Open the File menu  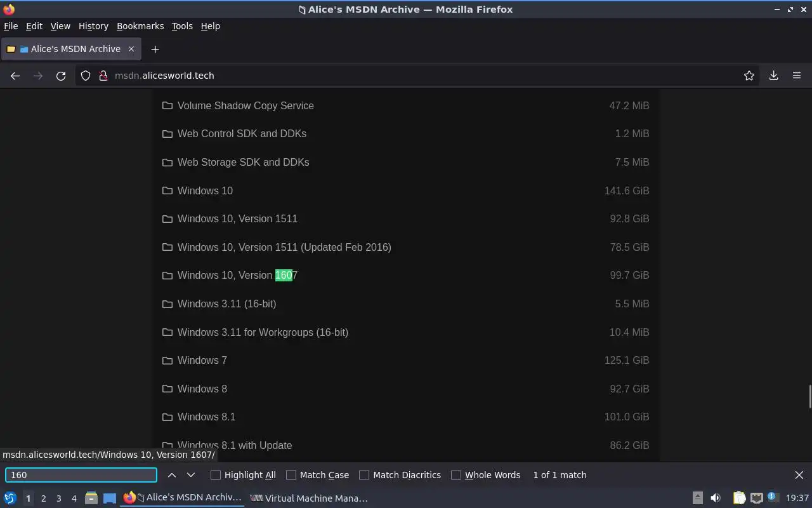pos(11,26)
